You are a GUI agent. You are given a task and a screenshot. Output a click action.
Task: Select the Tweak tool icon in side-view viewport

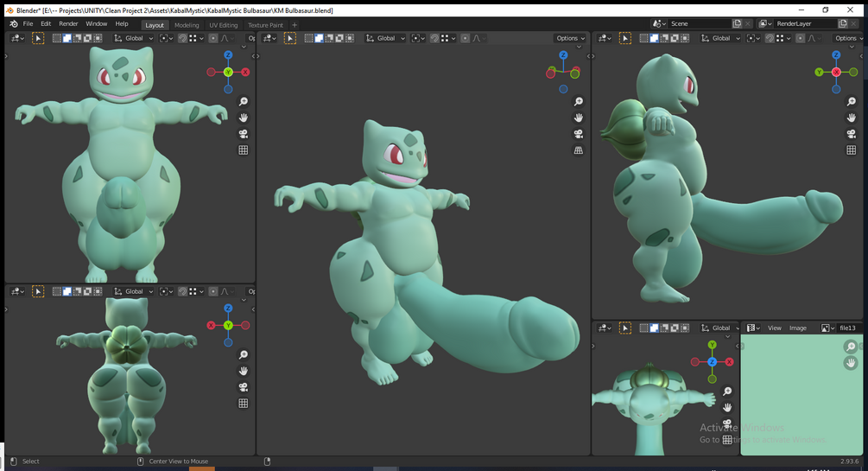point(625,38)
